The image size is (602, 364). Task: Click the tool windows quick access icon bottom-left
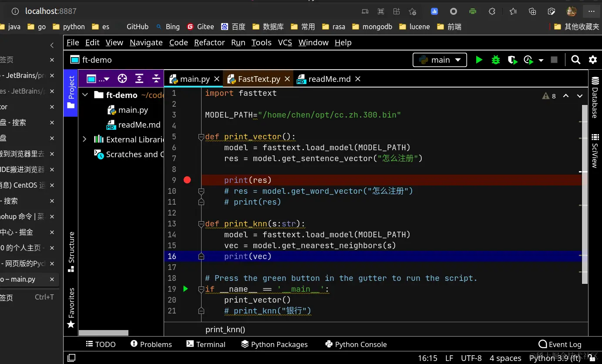71,358
